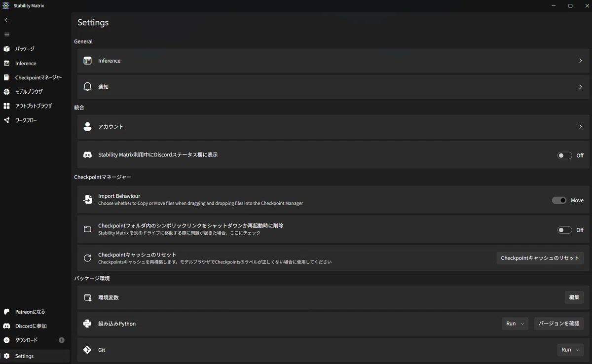Viewport: 592px width, 364px height.
Task: Expand the Inference settings chevron
Action: coord(580,61)
